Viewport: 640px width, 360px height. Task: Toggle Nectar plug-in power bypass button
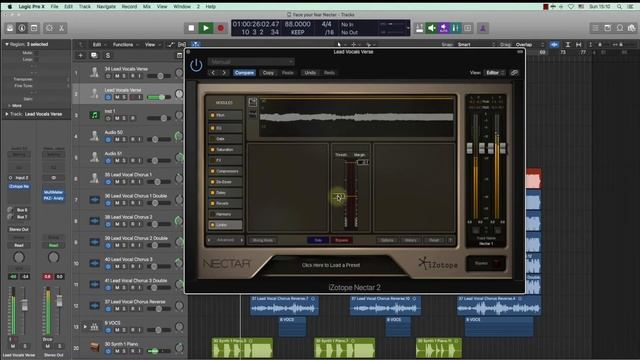click(196, 65)
